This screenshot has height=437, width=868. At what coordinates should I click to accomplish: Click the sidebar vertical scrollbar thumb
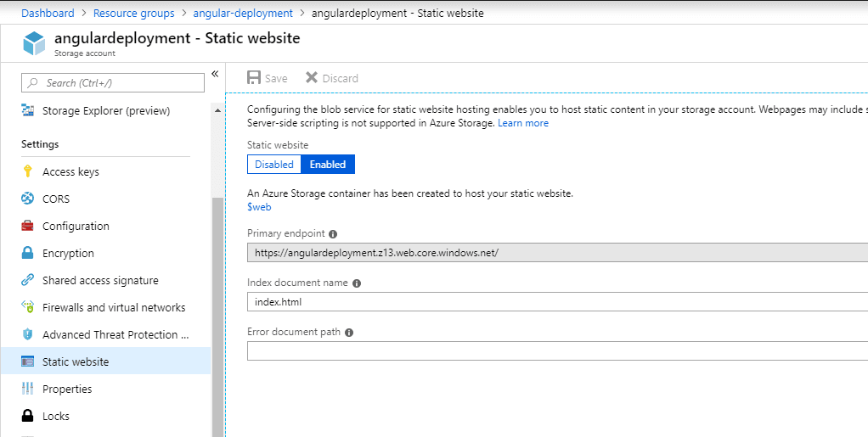pos(217,317)
